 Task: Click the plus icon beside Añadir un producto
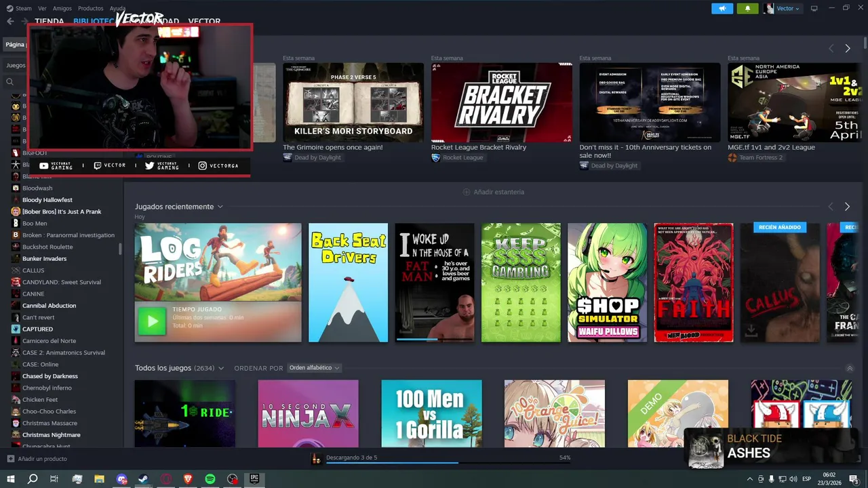point(10,459)
